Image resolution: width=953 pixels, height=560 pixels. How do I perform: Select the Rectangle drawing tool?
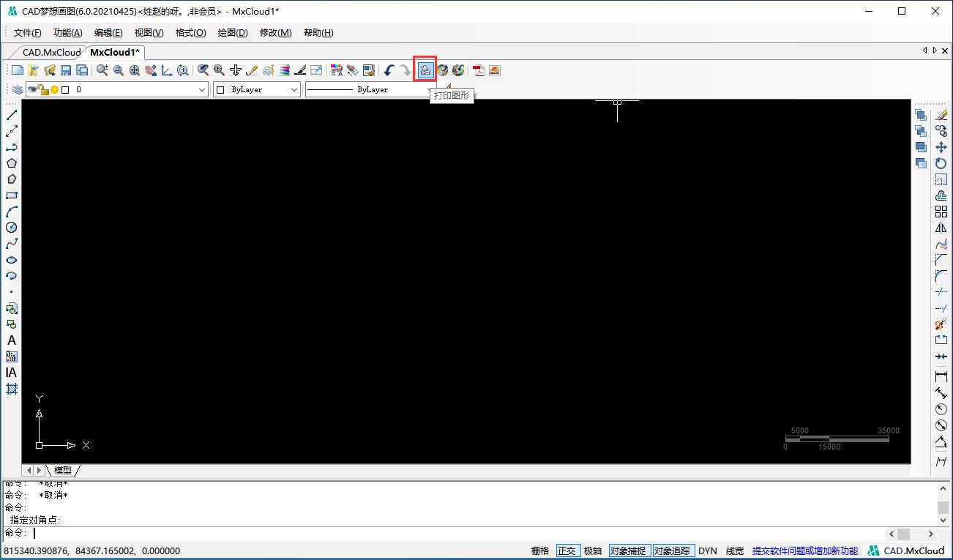click(x=12, y=195)
